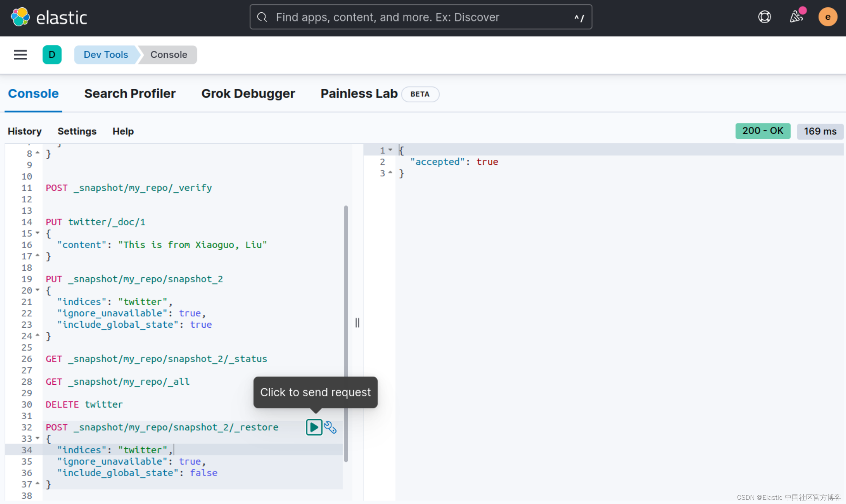Screen dimensions: 846x504
Task: Open the Grok Debugger tab
Action: (248, 93)
